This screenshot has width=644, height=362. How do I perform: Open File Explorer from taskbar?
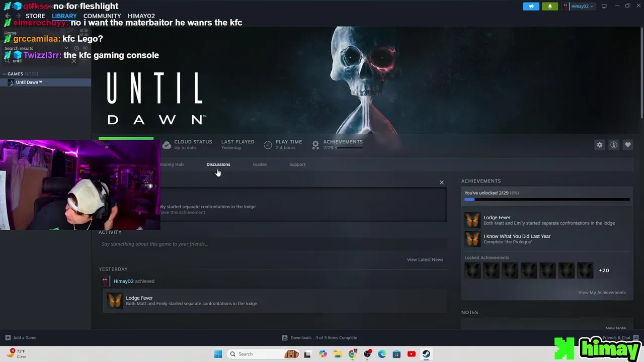tap(337, 354)
